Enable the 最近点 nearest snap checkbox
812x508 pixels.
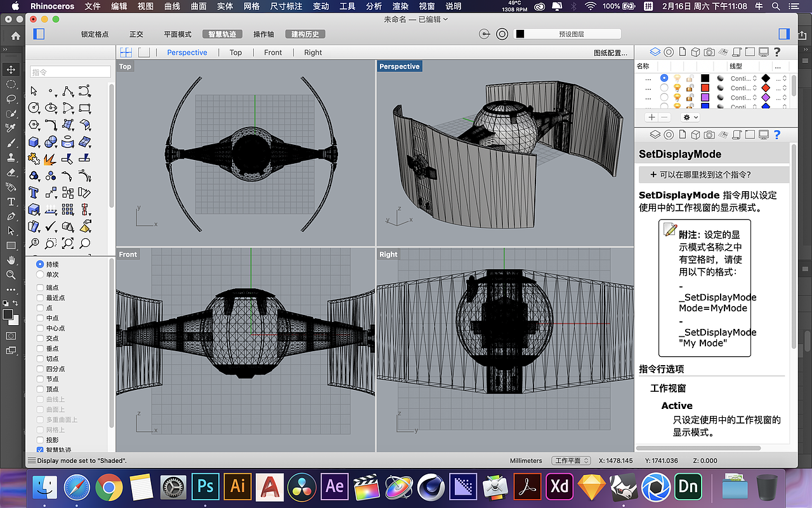(41, 298)
